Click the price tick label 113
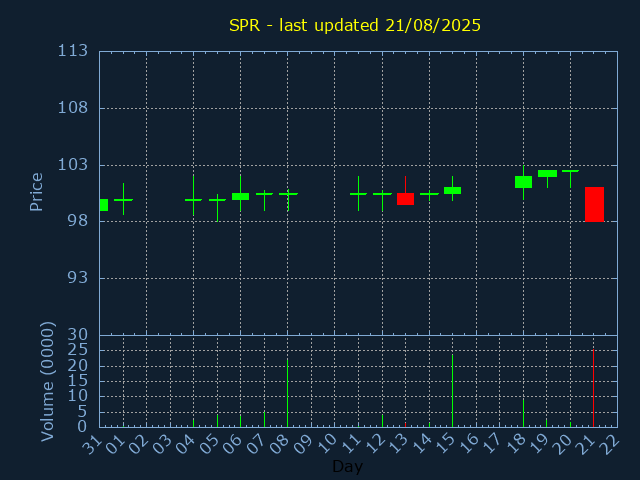 pyautogui.click(x=73, y=51)
